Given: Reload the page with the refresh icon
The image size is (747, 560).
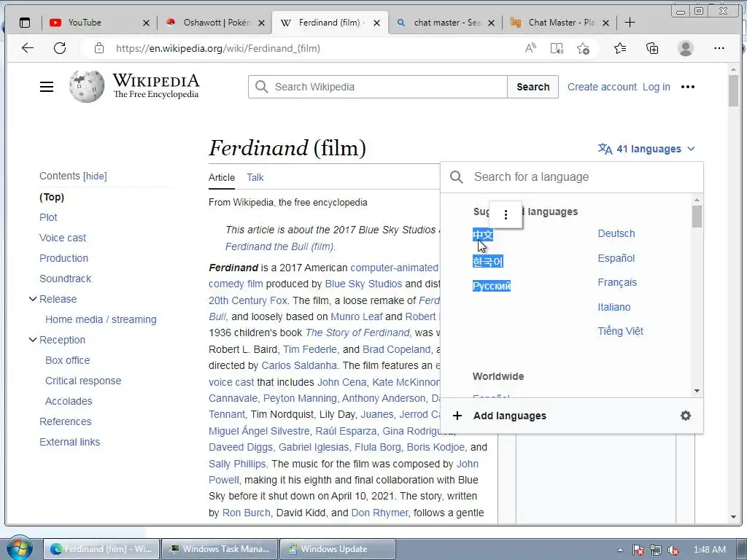Looking at the screenshot, I should point(60,48).
